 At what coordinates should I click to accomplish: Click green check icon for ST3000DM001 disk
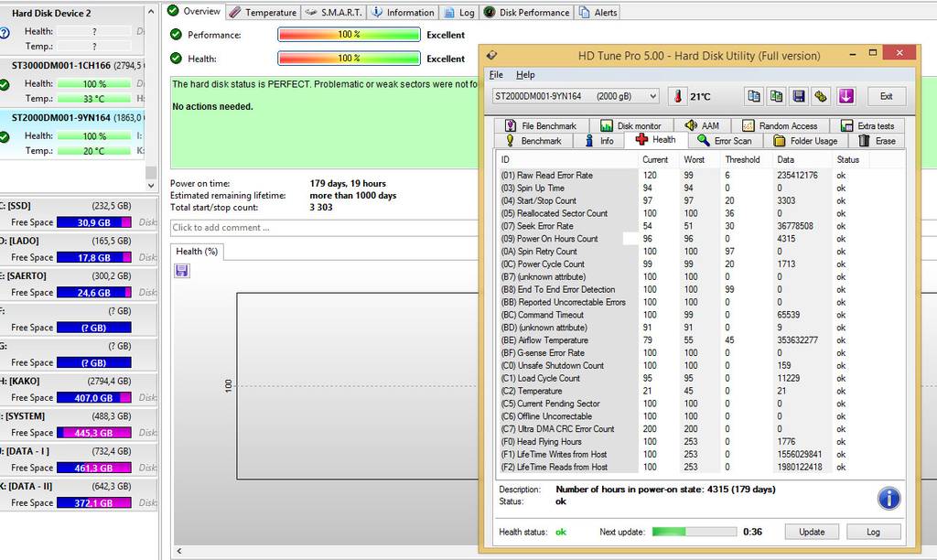pos(5,85)
